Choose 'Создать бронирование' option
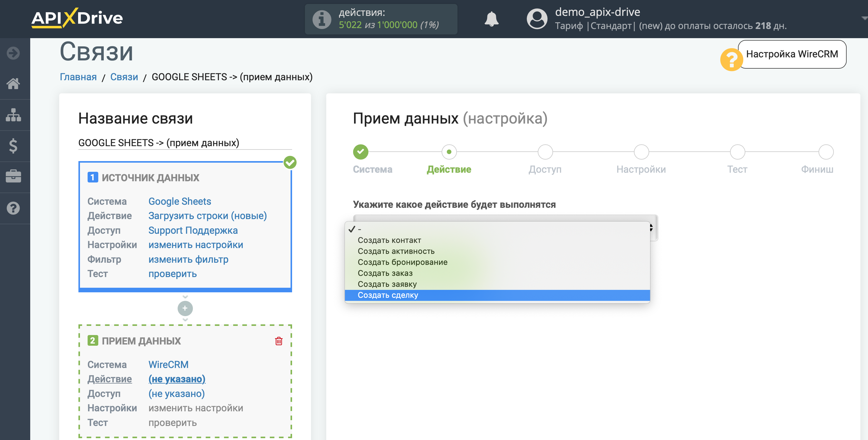Screen dimensions: 868x440 tap(497, 262)
